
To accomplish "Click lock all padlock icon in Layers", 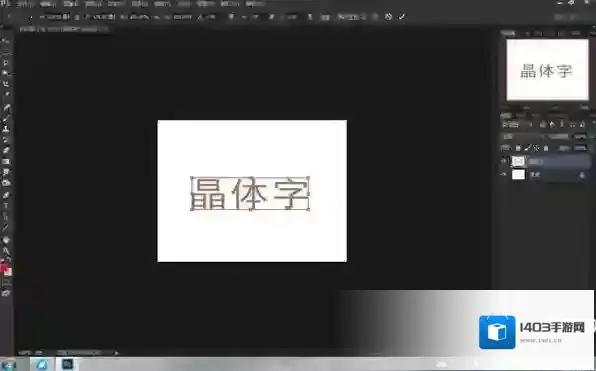I will click(546, 148).
